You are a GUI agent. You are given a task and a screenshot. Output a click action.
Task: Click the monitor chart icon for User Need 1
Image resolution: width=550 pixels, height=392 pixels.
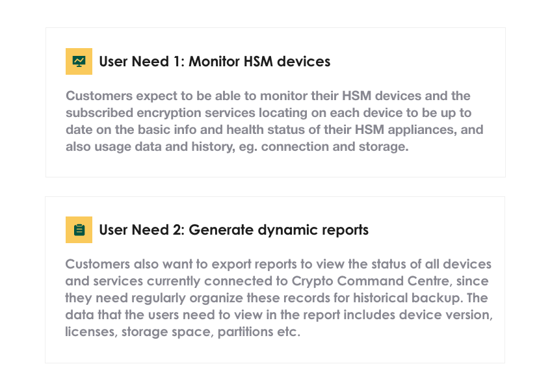click(79, 61)
